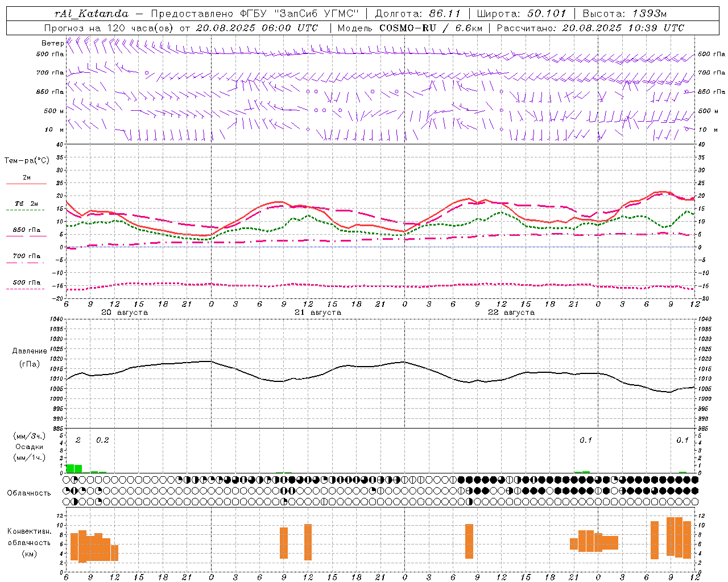728x582 pixels.
Task: Click the Облачность cloud cover label
Action: coord(29,493)
